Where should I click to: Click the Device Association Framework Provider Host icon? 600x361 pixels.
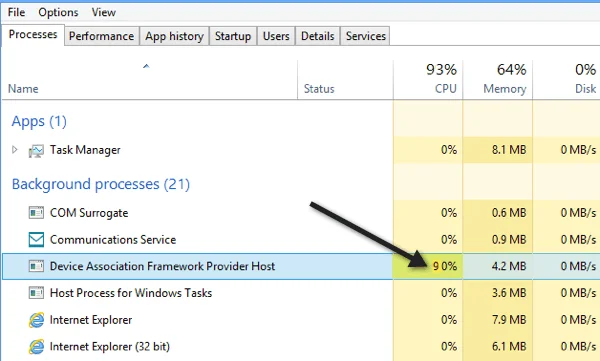tap(36, 266)
